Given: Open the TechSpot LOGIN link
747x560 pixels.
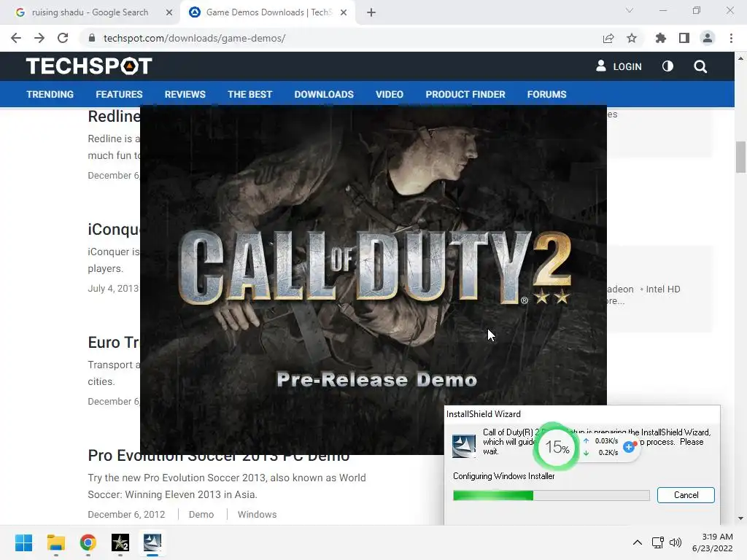Looking at the screenshot, I should pyautogui.click(x=619, y=66).
